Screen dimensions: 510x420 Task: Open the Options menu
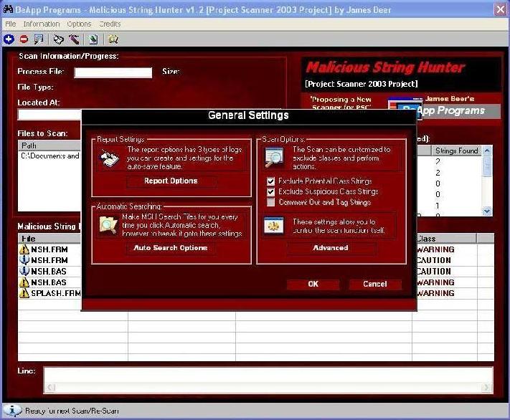[x=79, y=24]
